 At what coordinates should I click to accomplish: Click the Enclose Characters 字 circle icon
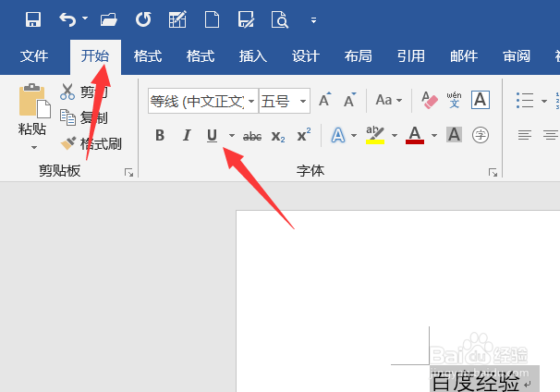pos(481,135)
